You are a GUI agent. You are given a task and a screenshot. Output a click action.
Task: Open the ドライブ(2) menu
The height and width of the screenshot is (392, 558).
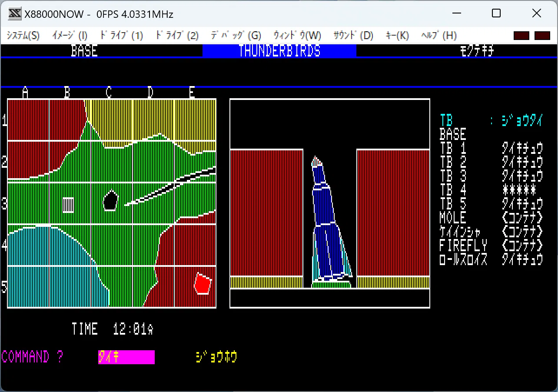click(177, 36)
